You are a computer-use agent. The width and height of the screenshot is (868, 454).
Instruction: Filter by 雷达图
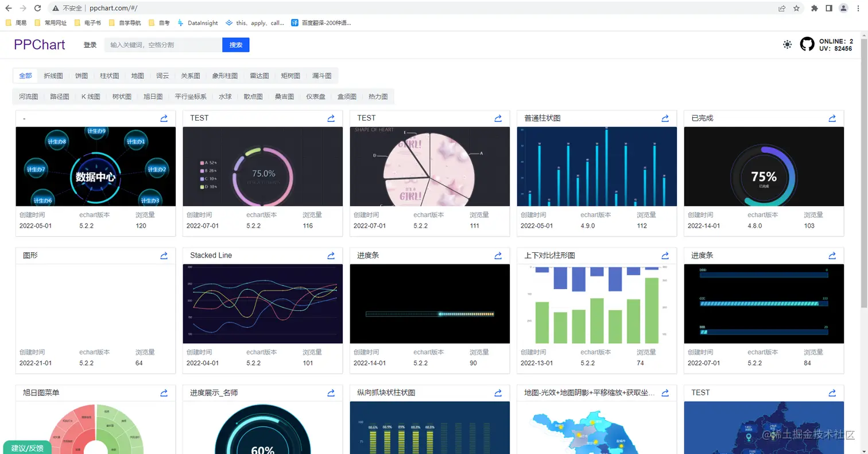tap(259, 76)
